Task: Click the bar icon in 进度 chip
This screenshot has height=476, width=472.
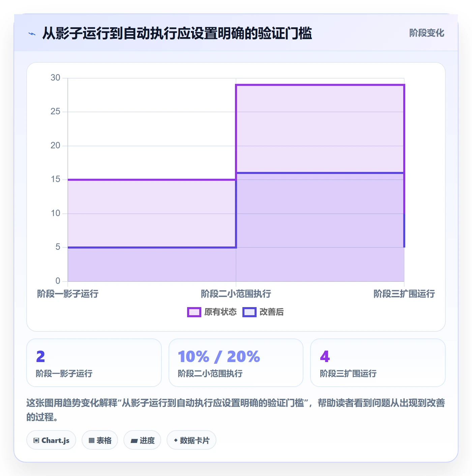Action: tap(134, 441)
